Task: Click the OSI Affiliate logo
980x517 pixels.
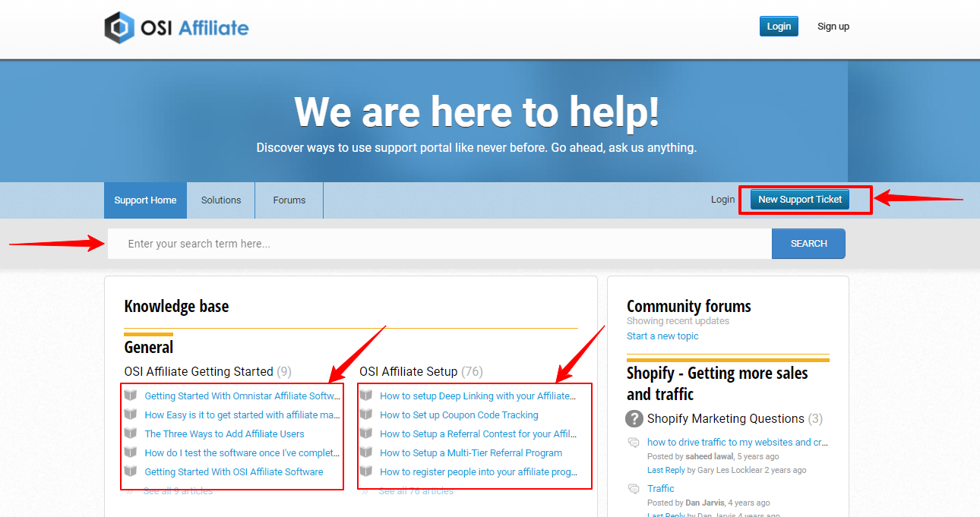Action: pyautogui.click(x=176, y=28)
